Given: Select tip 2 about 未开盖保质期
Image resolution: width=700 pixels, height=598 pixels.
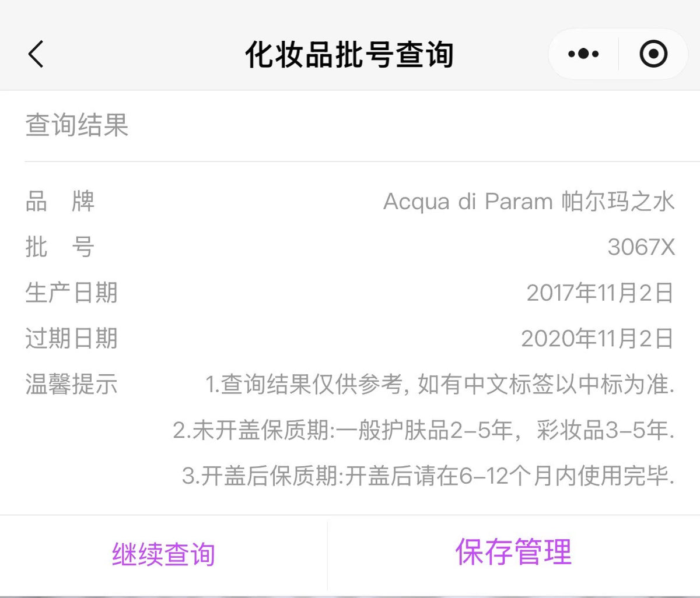Looking at the screenshot, I should point(424,430).
